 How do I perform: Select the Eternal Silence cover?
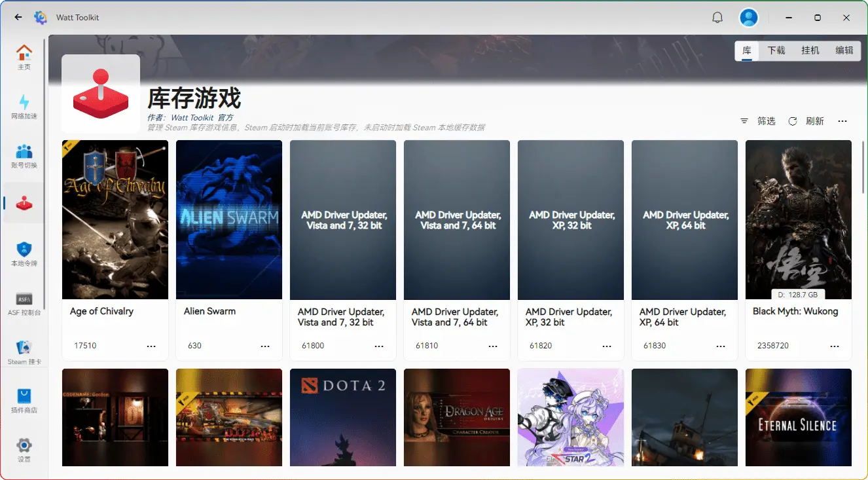pos(799,418)
